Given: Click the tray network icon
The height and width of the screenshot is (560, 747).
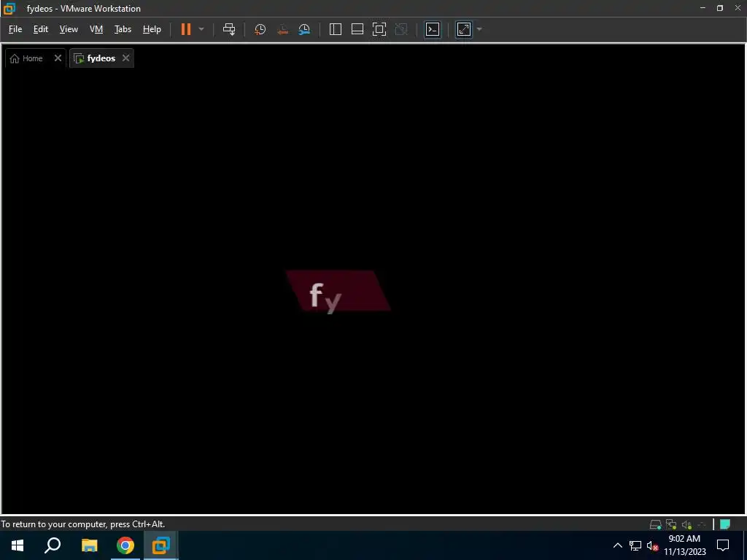Looking at the screenshot, I should click(635, 545).
